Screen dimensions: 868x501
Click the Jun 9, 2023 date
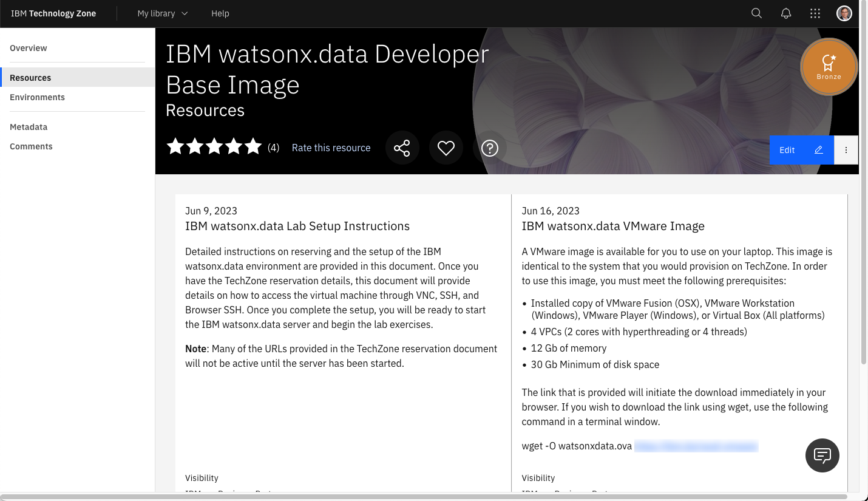211,211
